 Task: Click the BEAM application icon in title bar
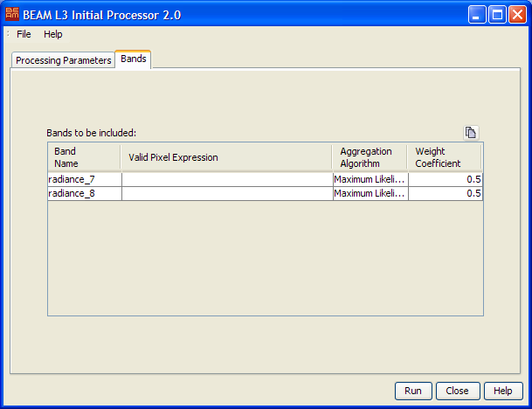pyautogui.click(x=12, y=15)
